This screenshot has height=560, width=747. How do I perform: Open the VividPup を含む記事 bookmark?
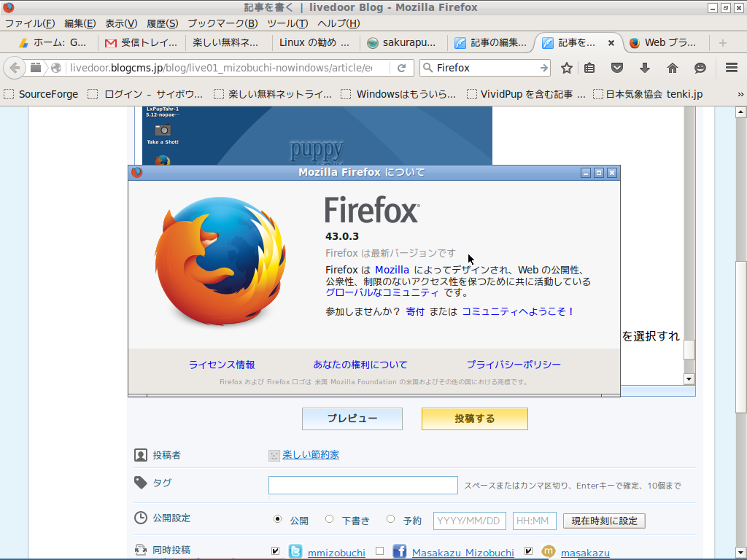pyautogui.click(x=527, y=94)
